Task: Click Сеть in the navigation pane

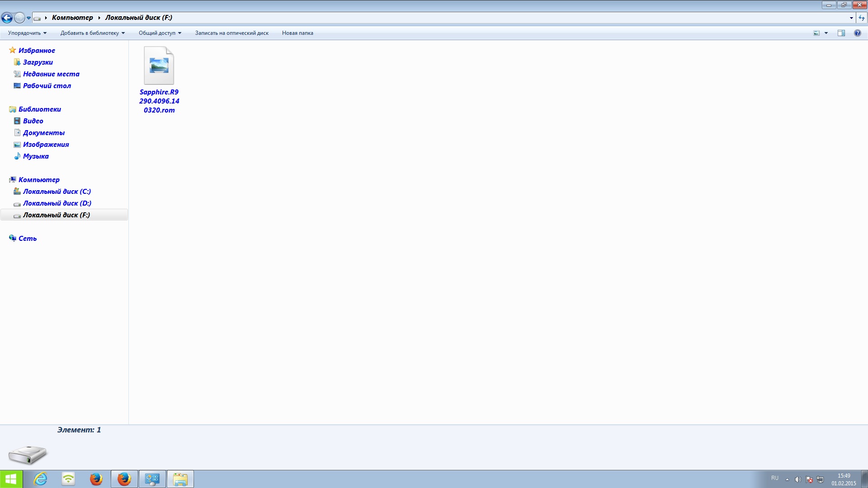Action: click(x=27, y=239)
